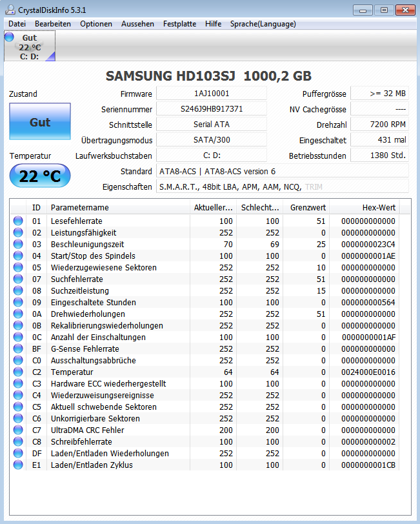
Task: Open the Festplatte menu
Action: [179, 24]
